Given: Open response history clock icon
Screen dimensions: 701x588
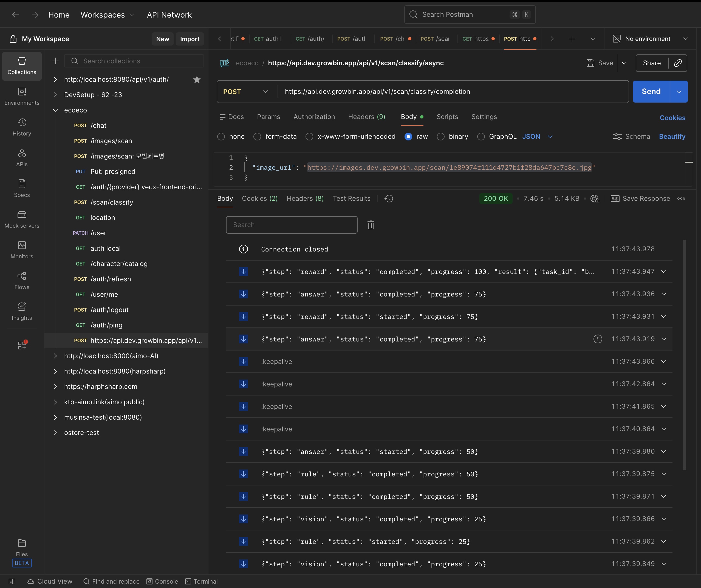Looking at the screenshot, I should pyautogui.click(x=389, y=199).
